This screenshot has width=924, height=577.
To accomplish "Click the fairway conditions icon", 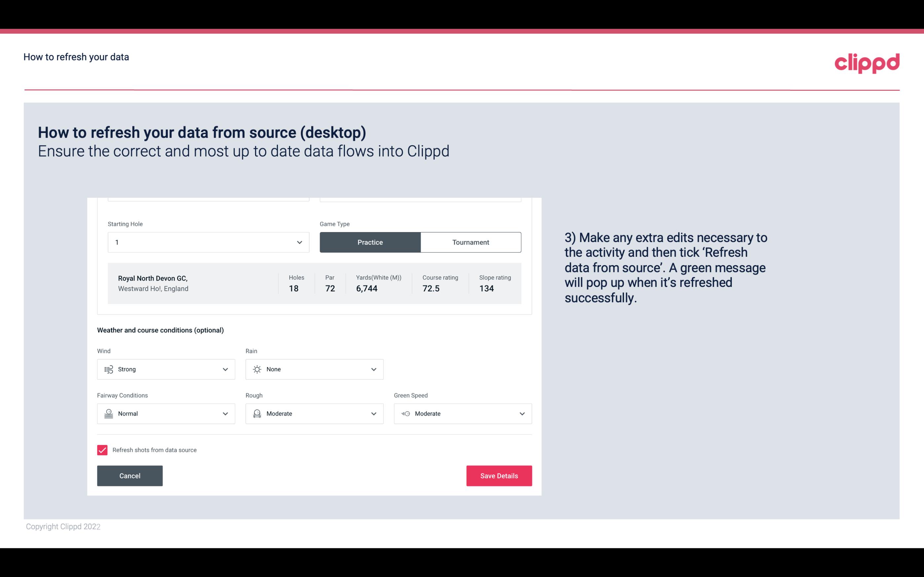I will [108, 414].
